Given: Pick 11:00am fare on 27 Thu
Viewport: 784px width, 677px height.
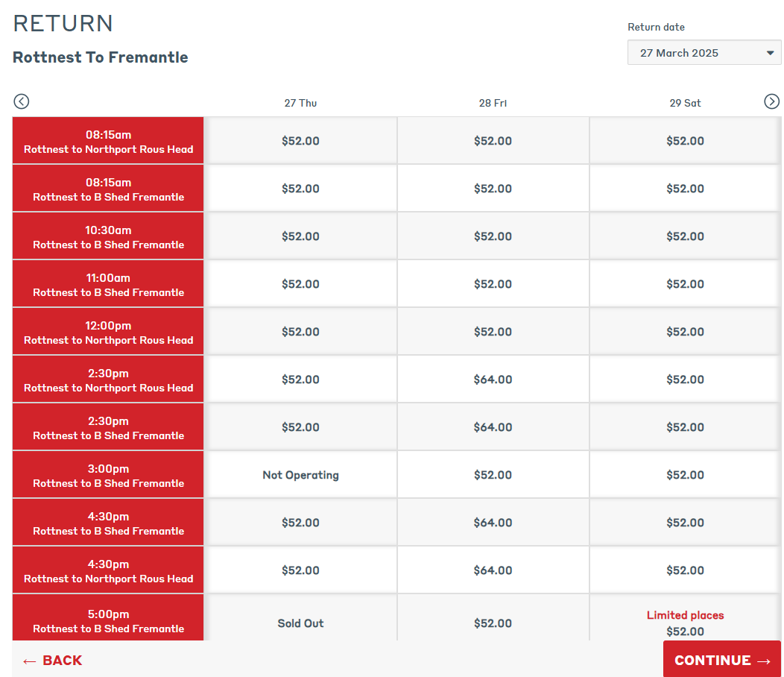Looking at the screenshot, I should pos(300,284).
